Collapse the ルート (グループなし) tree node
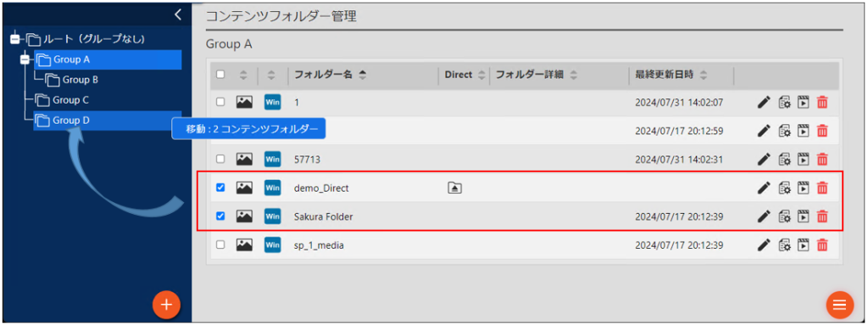This screenshot has width=868, height=326. tap(15, 39)
